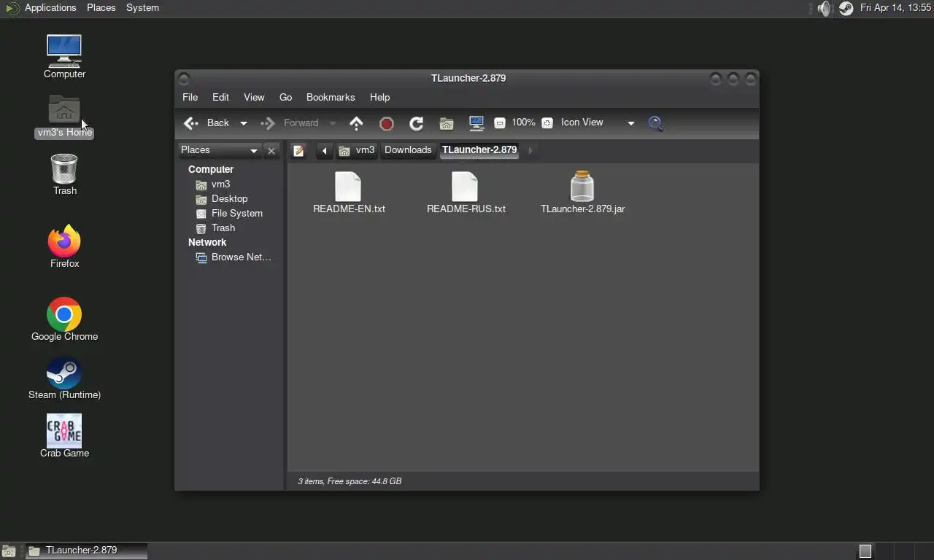
Task: Open the Go menu
Action: [285, 97]
